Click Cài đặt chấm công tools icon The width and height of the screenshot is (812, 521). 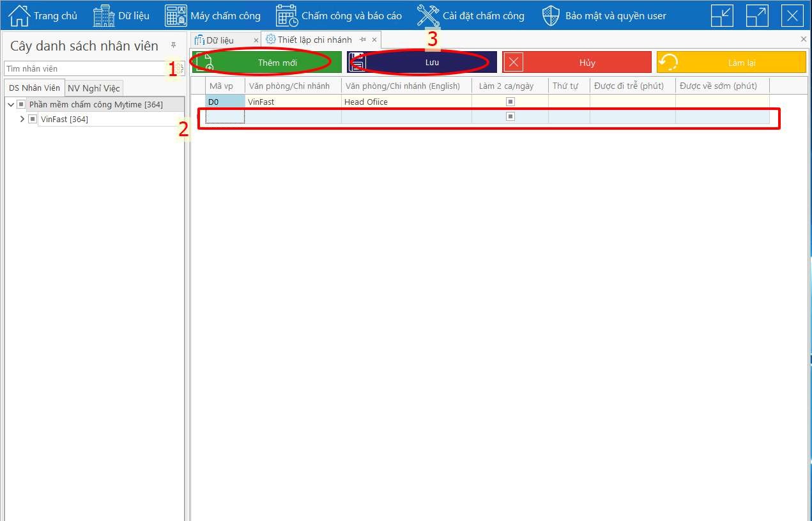[428, 15]
